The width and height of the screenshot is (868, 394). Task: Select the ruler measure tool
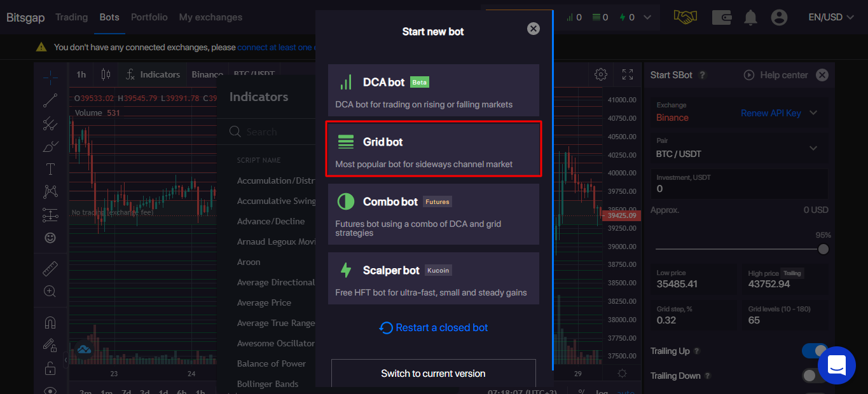pyautogui.click(x=50, y=269)
